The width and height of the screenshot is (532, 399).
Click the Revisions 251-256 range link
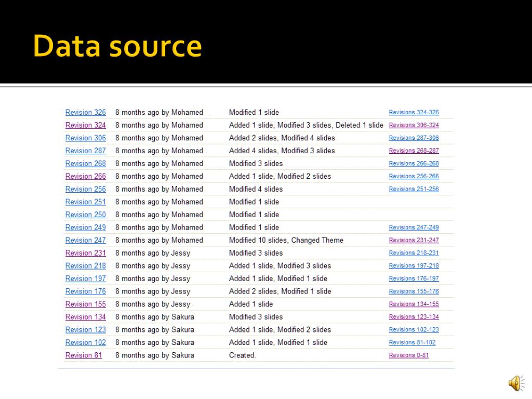(414, 189)
